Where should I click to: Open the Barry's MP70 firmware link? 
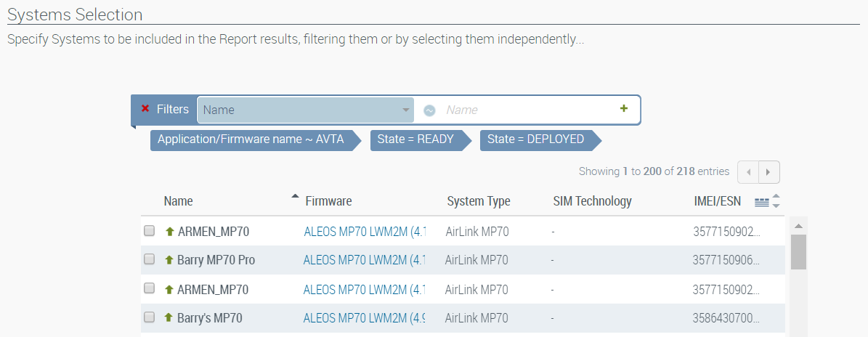pos(364,317)
